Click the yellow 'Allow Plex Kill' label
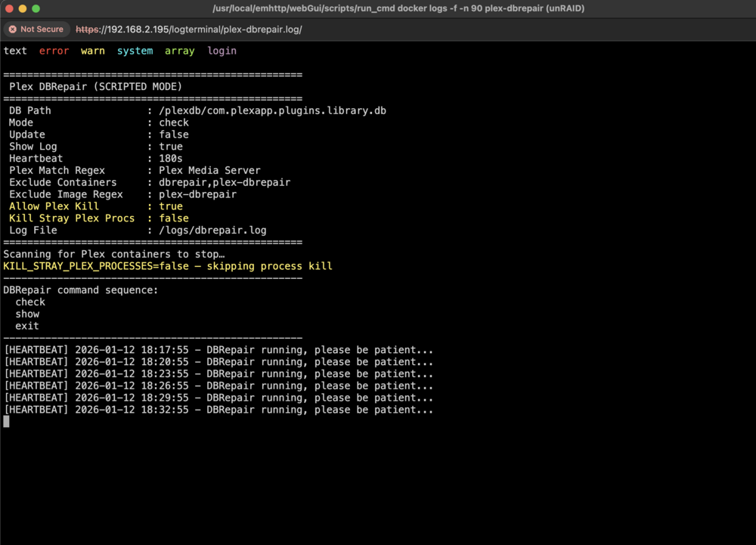 pos(54,206)
